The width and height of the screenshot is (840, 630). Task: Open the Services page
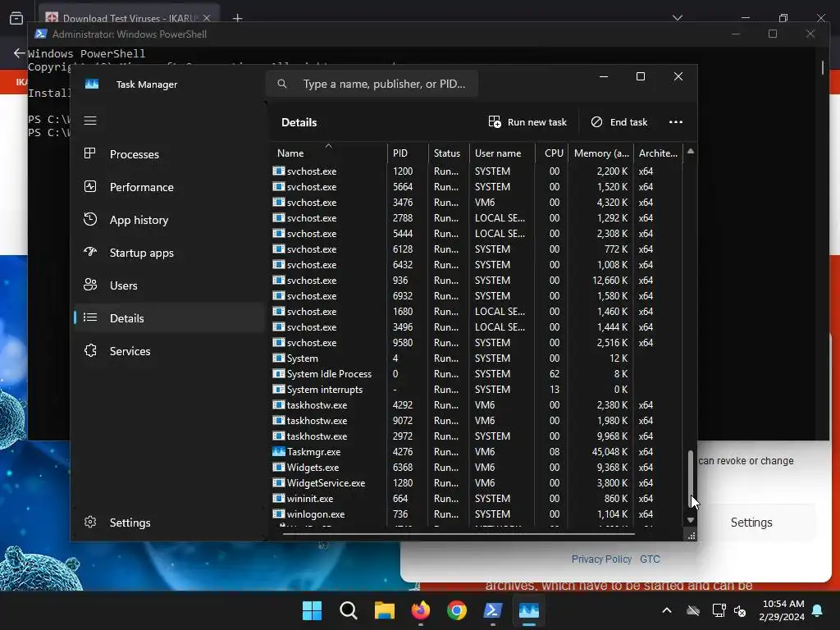coord(169,351)
